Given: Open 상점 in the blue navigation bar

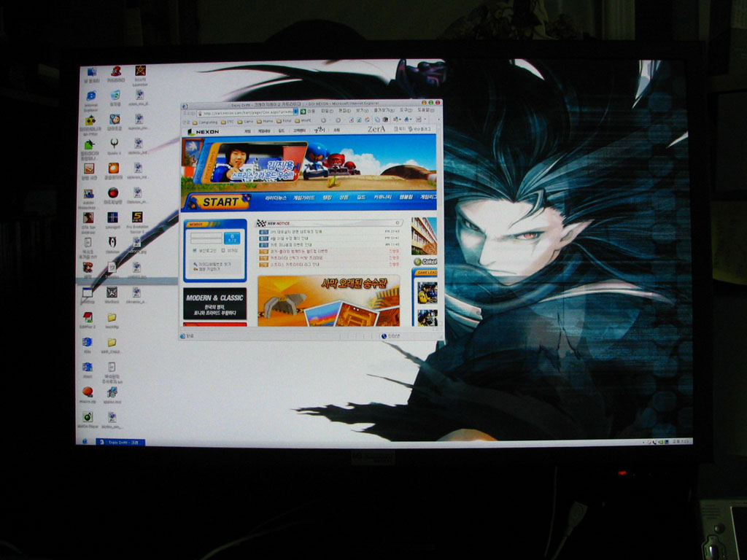Looking at the screenshot, I should 344,197.
